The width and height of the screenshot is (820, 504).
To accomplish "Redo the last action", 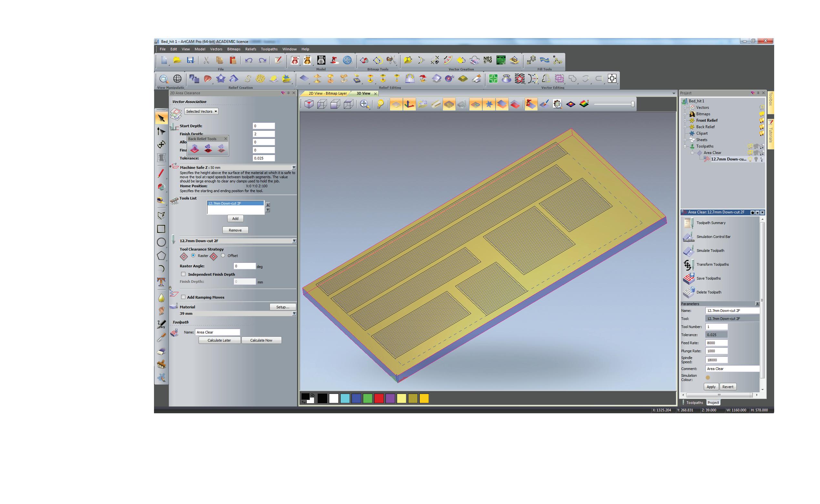I will point(262,60).
